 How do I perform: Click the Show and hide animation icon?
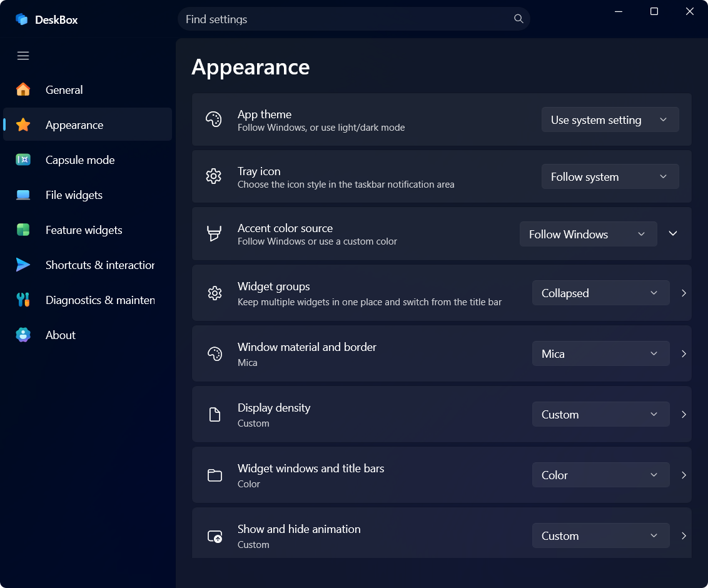[215, 536]
